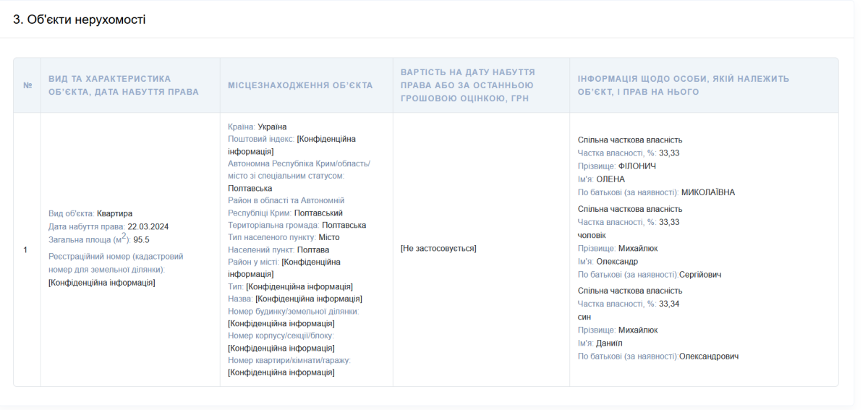Viewport: 868px width, 410px height.
Task: Click the section heading "3. Об'єкти нерухомості"
Action: point(80,20)
